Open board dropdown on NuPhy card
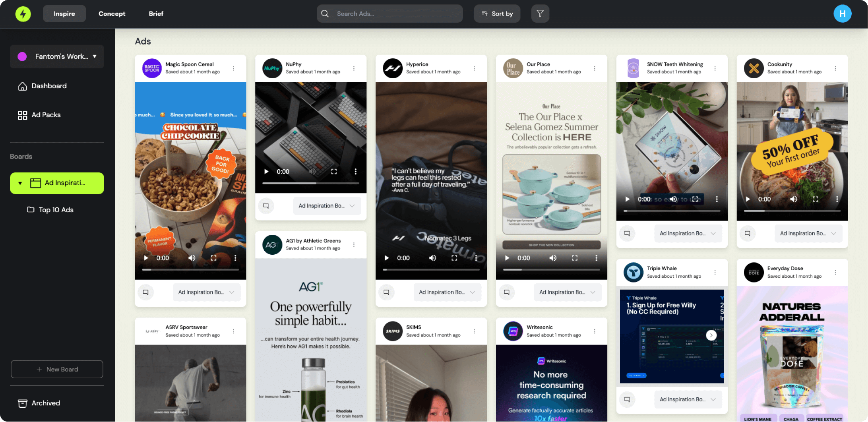868x422 pixels. coord(327,206)
